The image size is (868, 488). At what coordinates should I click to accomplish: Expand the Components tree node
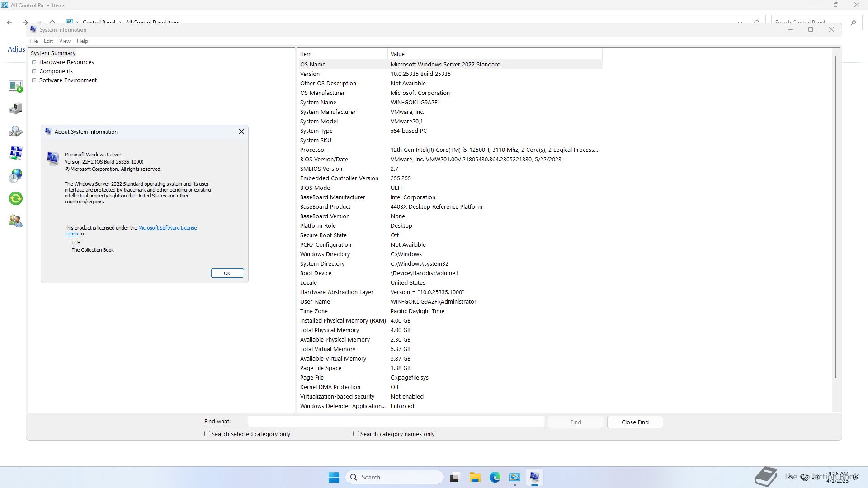(34, 71)
